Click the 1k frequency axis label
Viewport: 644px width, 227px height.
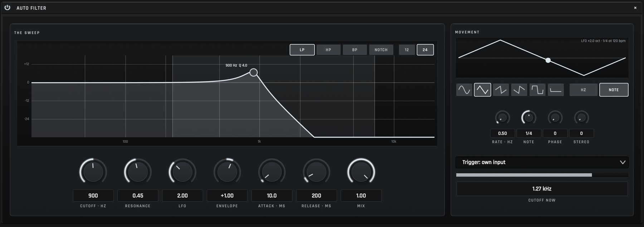(259, 142)
